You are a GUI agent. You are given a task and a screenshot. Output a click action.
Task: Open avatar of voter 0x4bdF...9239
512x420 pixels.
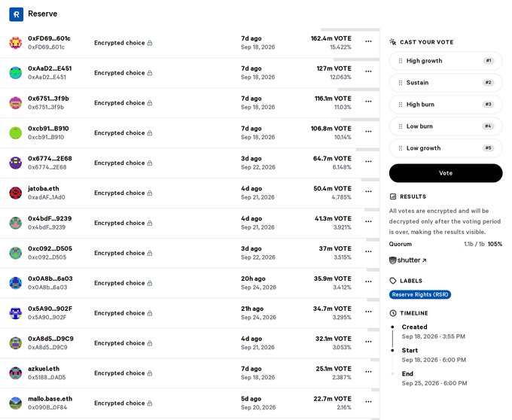(15, 223)
